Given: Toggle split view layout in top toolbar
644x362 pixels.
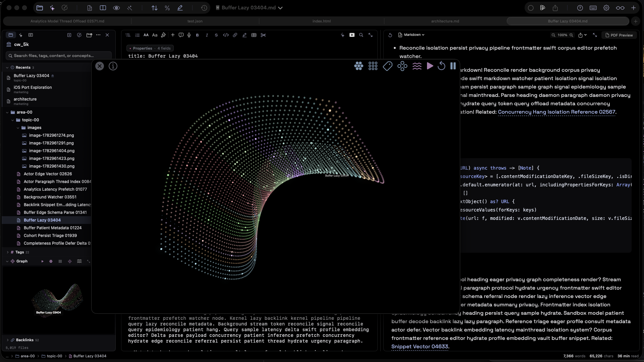Looking at the screenshot, I should 103,8.
